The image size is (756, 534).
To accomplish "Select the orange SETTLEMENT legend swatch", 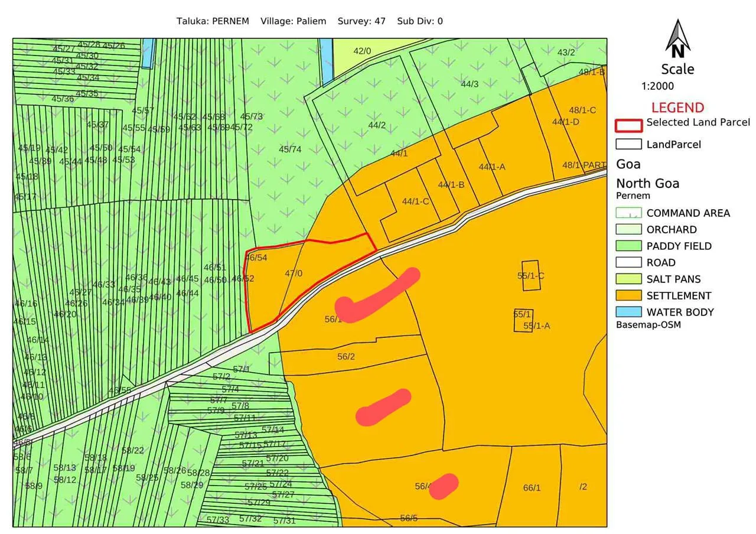I will [628, 296].
